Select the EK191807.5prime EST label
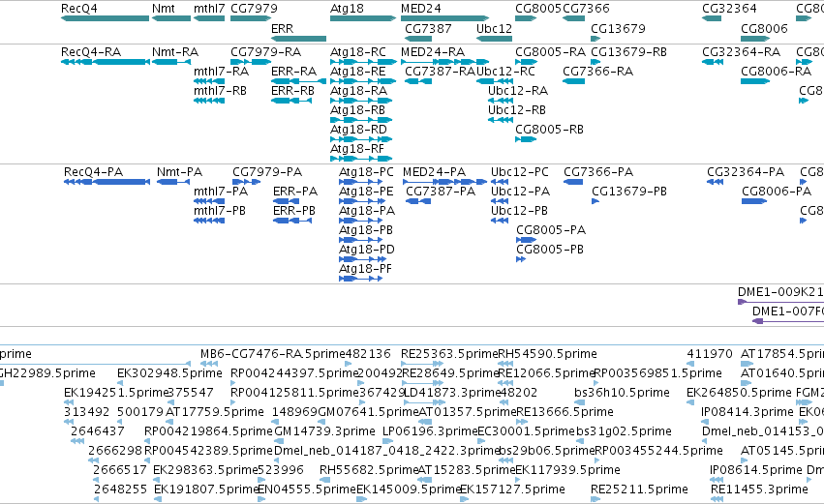 (206, 489)
